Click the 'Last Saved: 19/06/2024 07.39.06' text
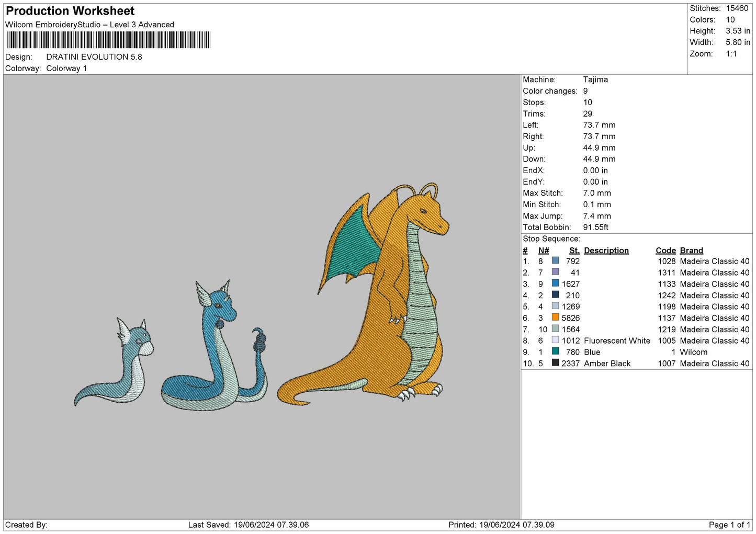 pyautogui.click(x=249, y=525)
